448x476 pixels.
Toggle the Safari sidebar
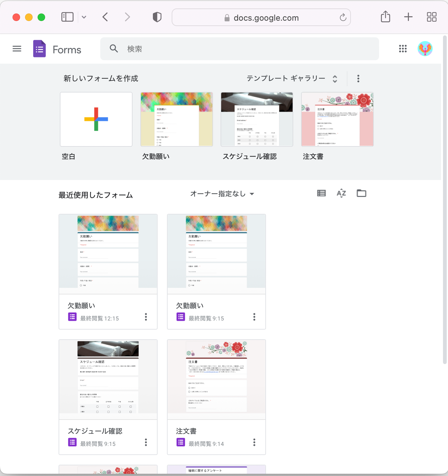coord(67,17)
